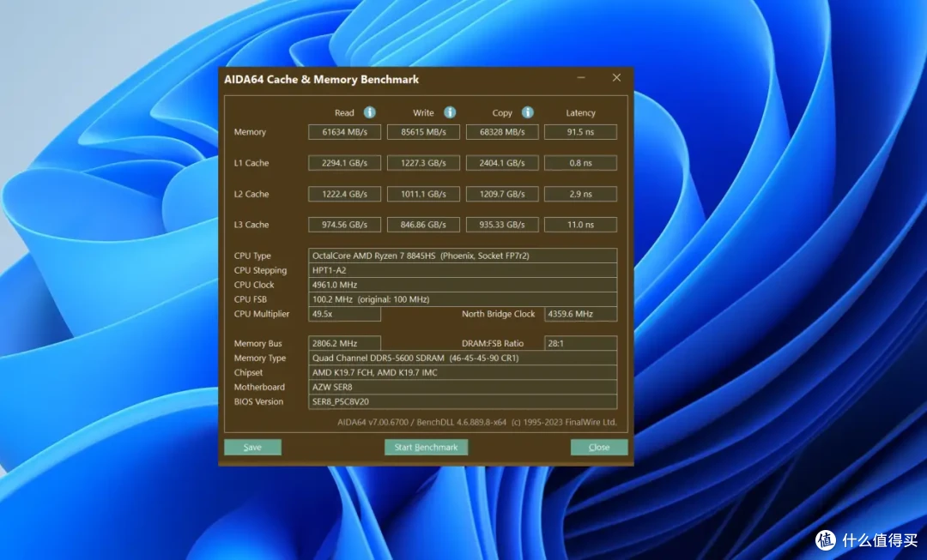Click the Write column header
This screenshot has width=927, height=560.
[423, 113]
